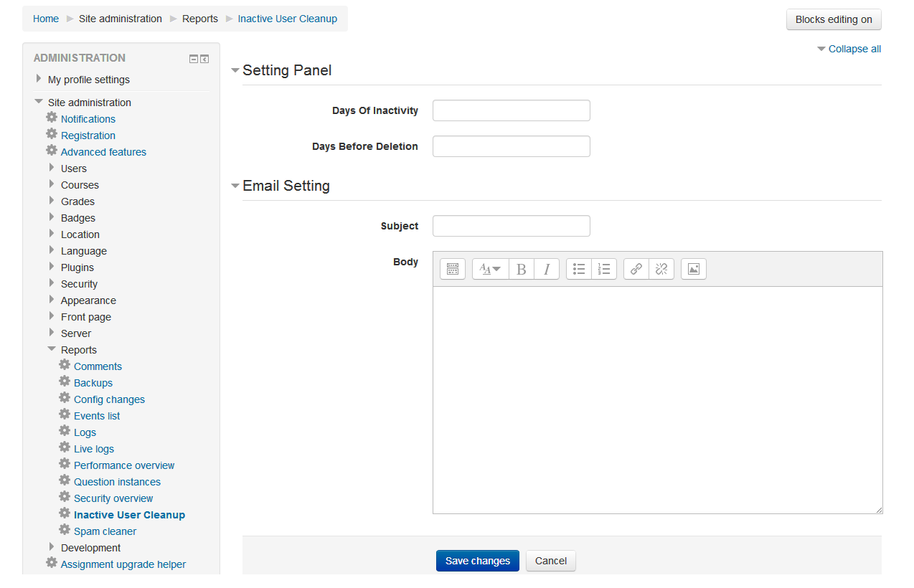
Task: Save changes to the form
Action: pos(478,561)
